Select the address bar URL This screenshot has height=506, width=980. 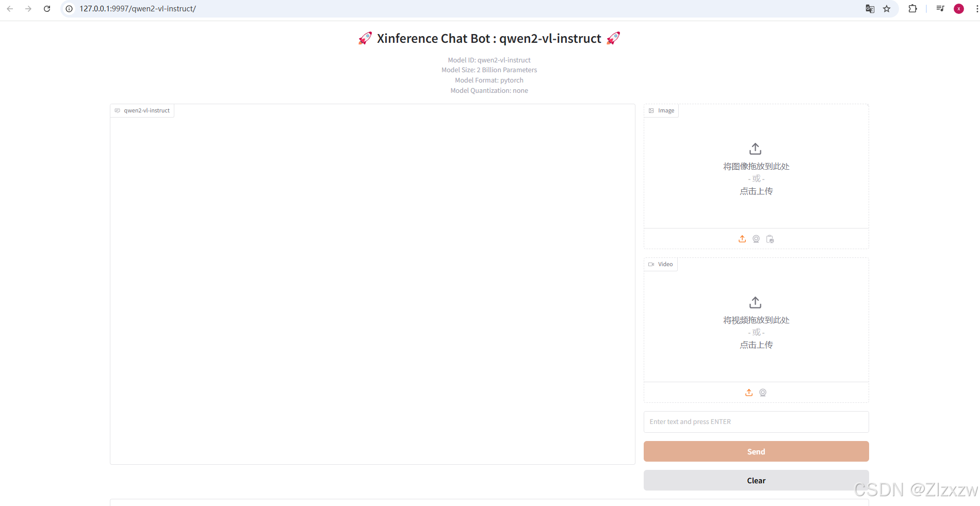(138, 9)
